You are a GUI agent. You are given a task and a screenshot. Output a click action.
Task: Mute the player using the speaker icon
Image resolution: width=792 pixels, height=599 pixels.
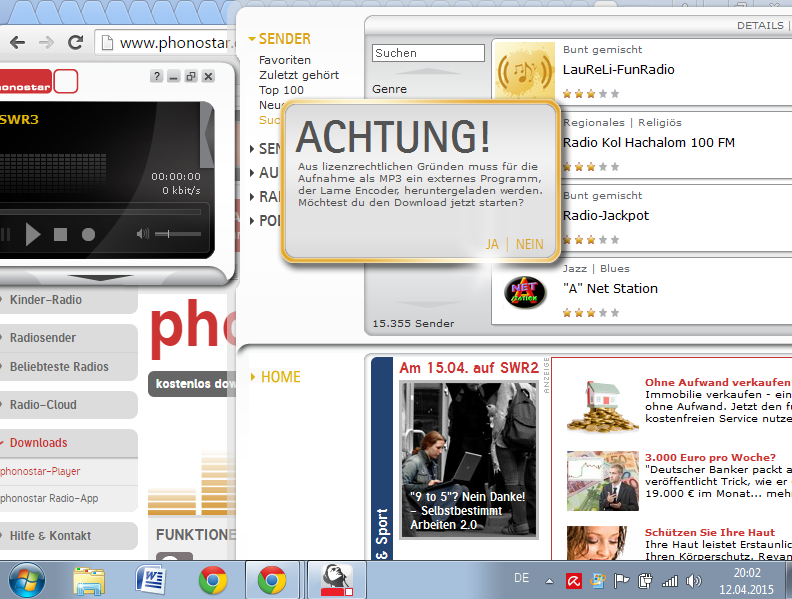[x=142, y=234]
